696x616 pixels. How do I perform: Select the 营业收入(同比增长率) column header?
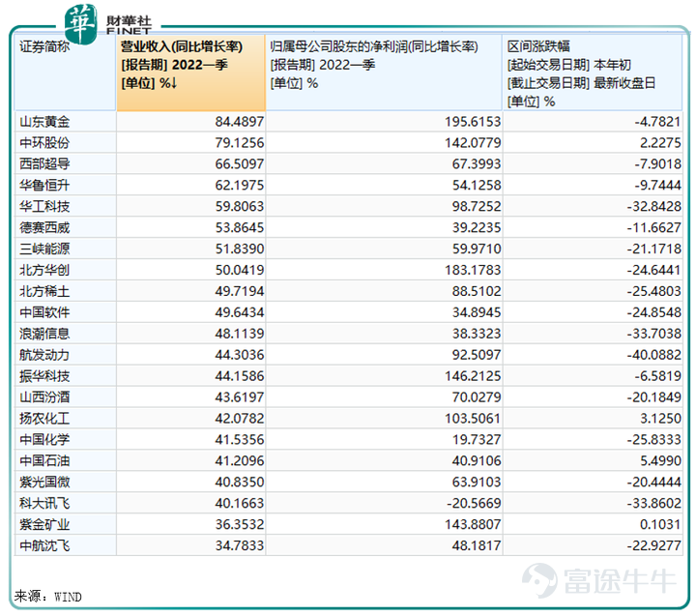[190, 73]
